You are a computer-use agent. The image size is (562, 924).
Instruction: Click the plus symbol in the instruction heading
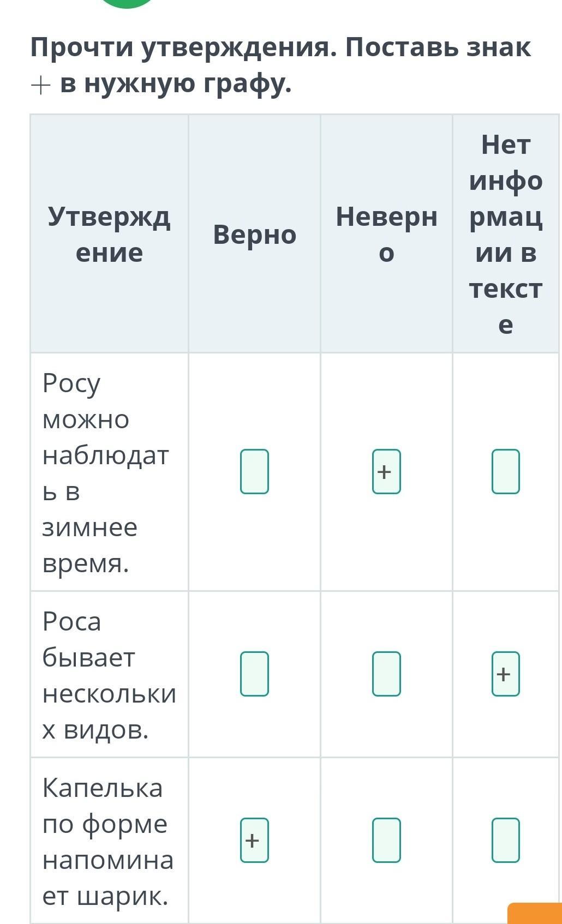(x=41, y=85)
